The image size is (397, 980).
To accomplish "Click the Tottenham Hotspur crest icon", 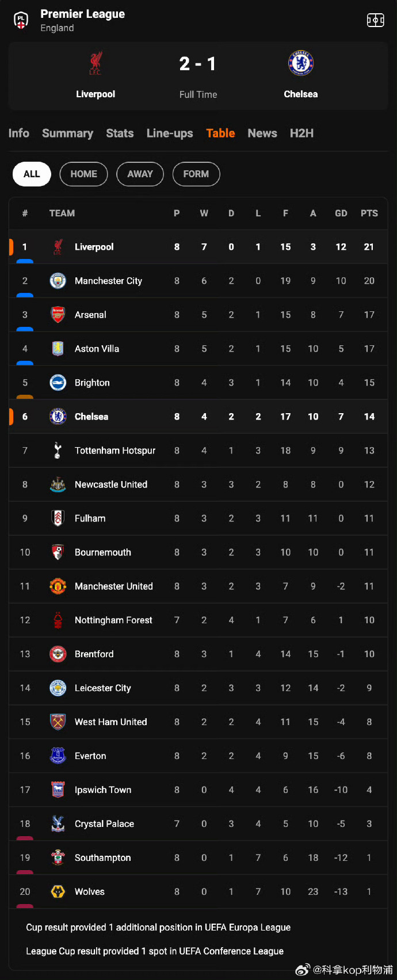I will pos(58,451).
